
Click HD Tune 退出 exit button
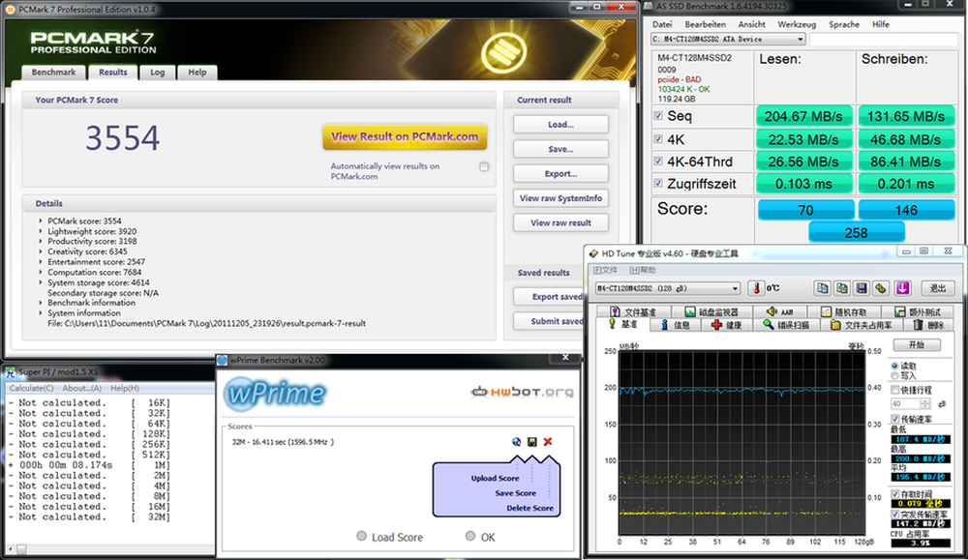coord(938,288)
